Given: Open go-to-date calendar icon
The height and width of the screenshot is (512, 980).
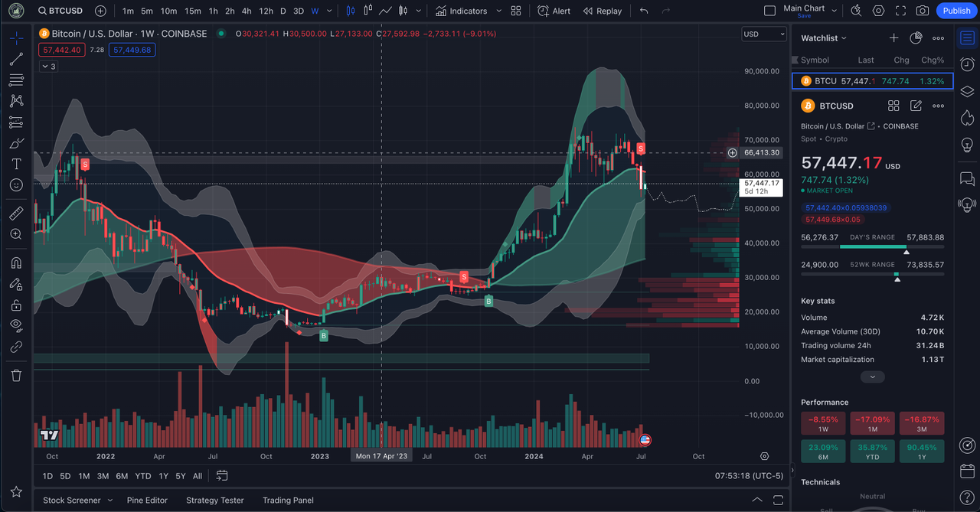Looking at the screenshot, I should (x=222, y=475).
